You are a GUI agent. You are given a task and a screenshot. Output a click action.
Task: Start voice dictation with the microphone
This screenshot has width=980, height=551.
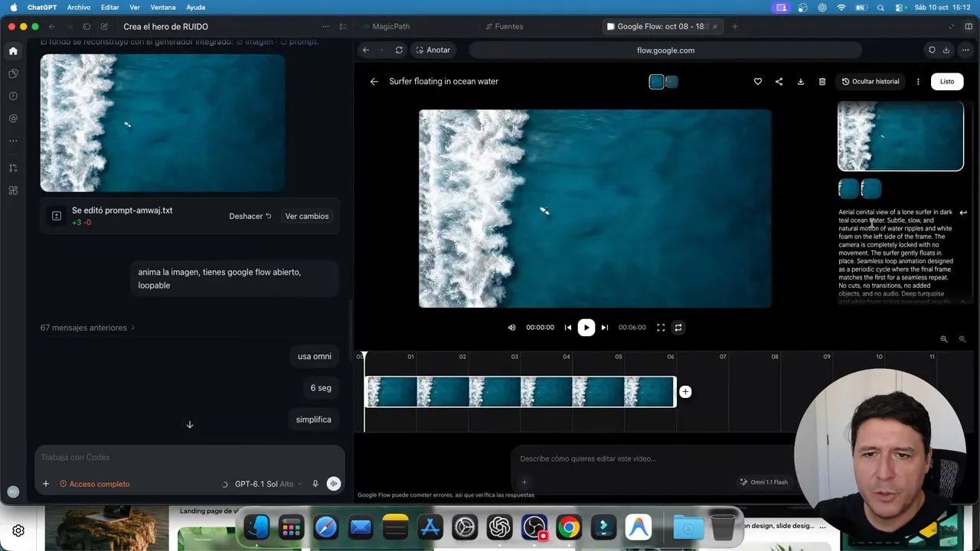coord(315,484)
